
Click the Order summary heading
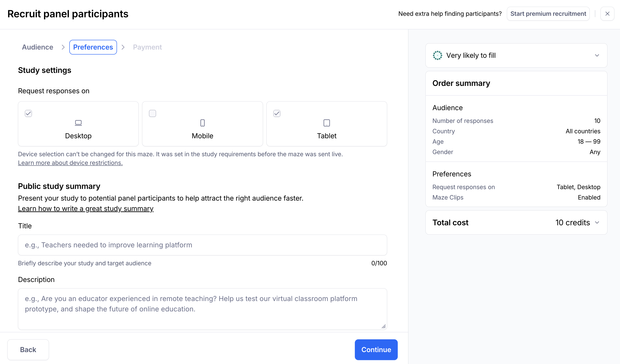461,83
